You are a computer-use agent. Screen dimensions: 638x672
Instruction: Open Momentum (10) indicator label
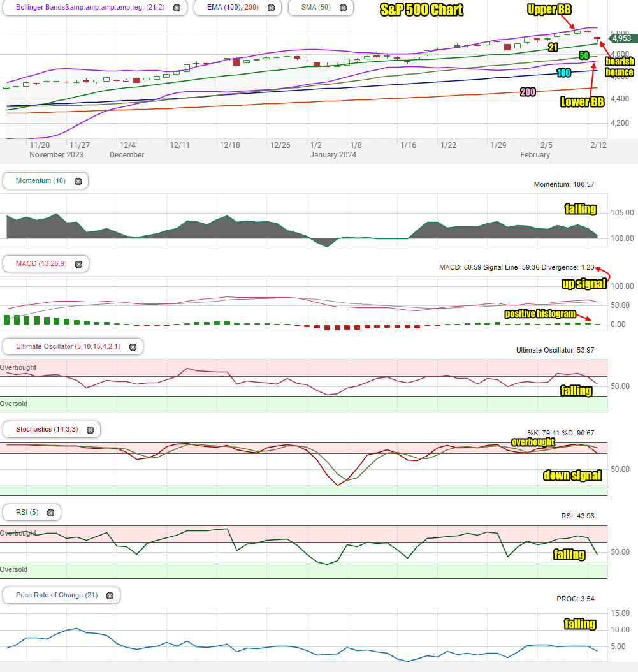[x=41, y=181]
